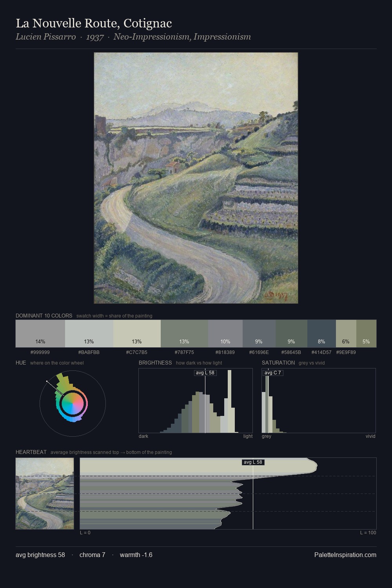
Task: Click the hex code '#787F75'
Action: pyautogui.click(x=184, y=352)
